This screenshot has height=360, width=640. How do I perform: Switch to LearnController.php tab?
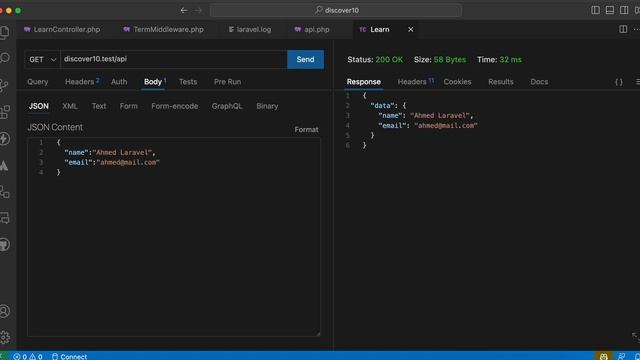tap(62, 29)
